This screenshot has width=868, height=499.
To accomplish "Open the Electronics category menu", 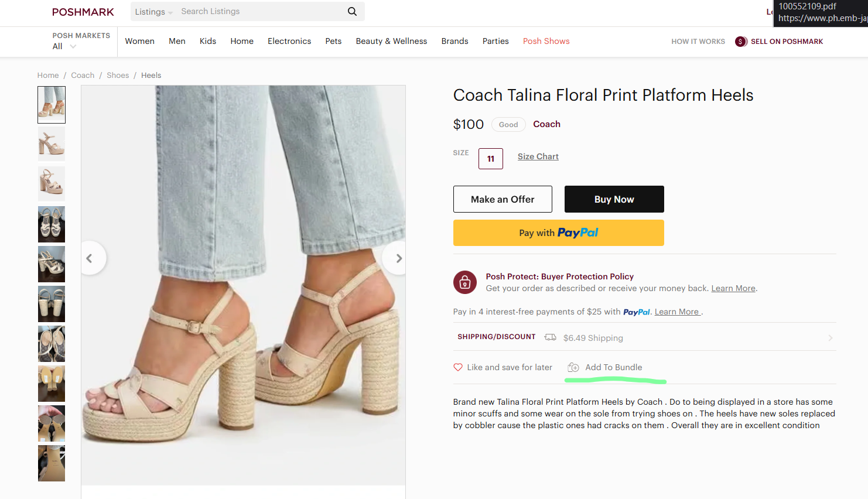I will pyautogui.click(x=289, y=41).
